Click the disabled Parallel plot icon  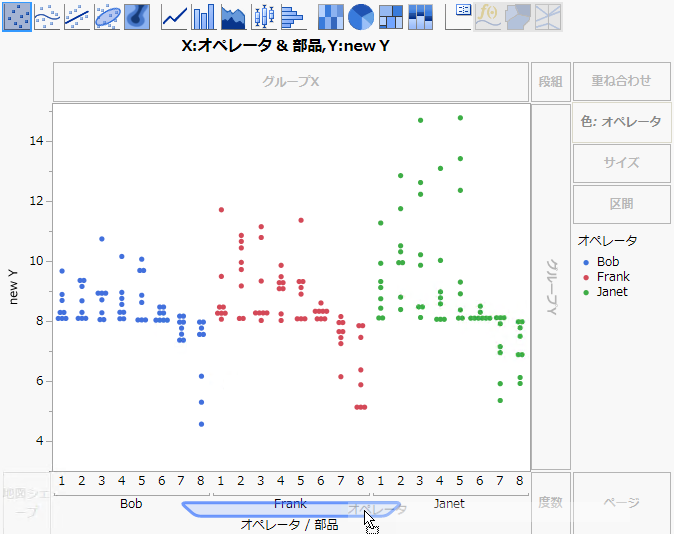(x=548, y=17)
